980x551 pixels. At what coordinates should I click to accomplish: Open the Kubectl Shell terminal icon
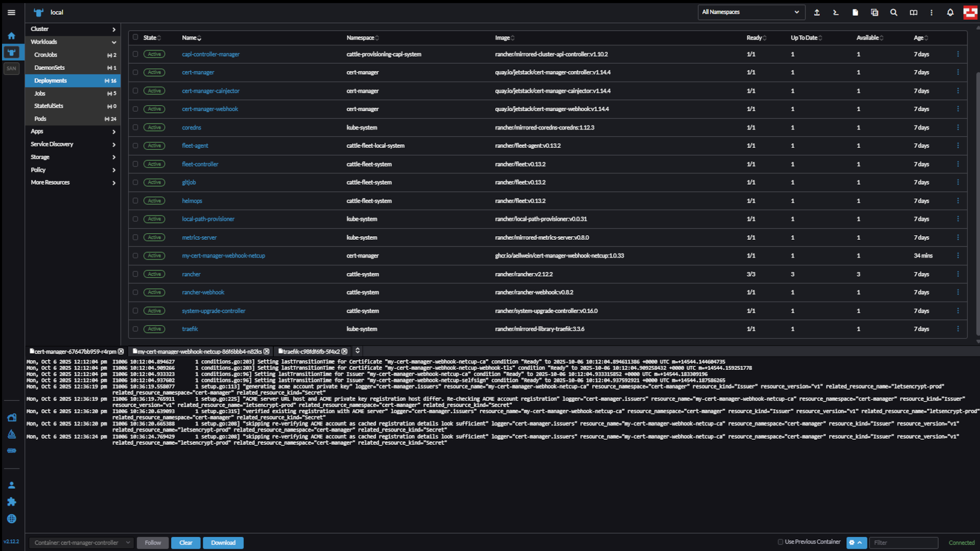click(836, 12)
